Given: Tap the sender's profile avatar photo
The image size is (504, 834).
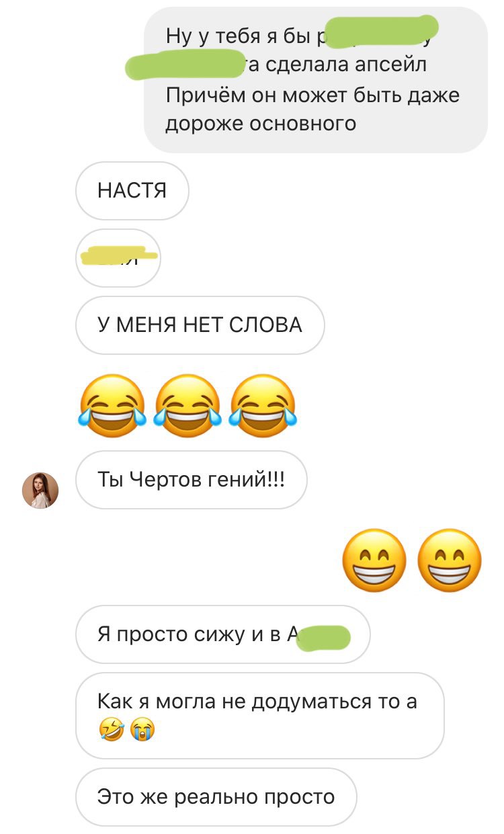Looking at the screenshot, I should (40, 490).
